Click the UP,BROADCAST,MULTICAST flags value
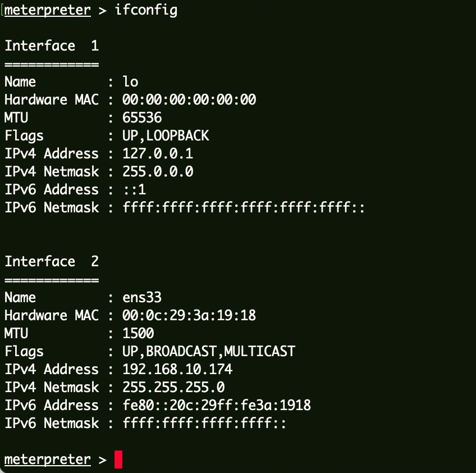 coord(209,352)
